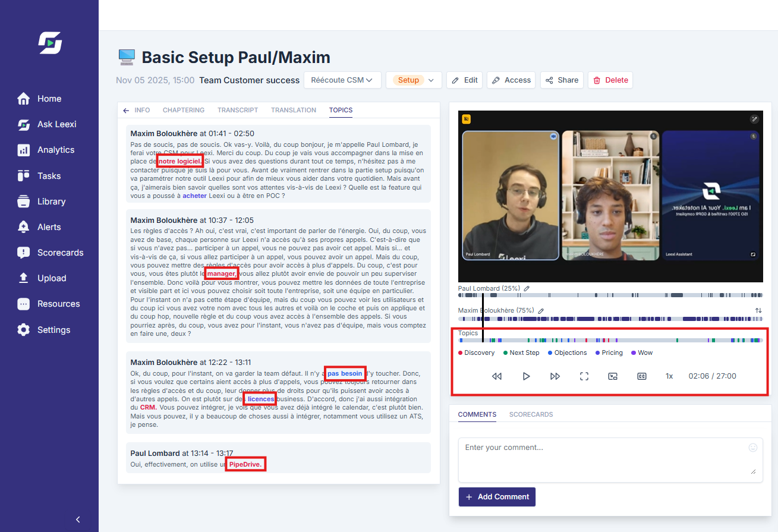The image size is (778, 532).
Task: Open Ask Leexi in the sidebar
Action: (x=46, y=124)
